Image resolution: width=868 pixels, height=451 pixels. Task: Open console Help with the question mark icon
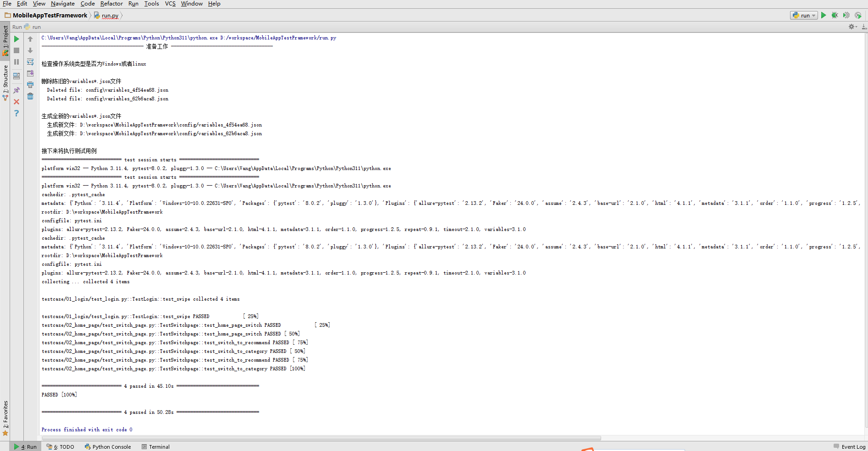[x=17, y=113]
